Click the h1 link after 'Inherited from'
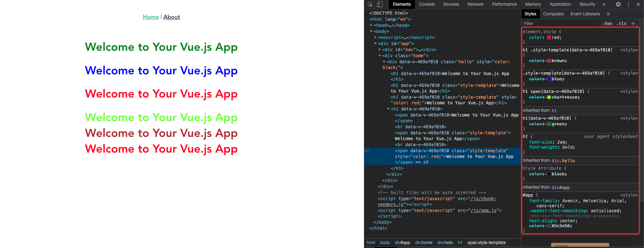The image size is (644, 248). [554, 111]
